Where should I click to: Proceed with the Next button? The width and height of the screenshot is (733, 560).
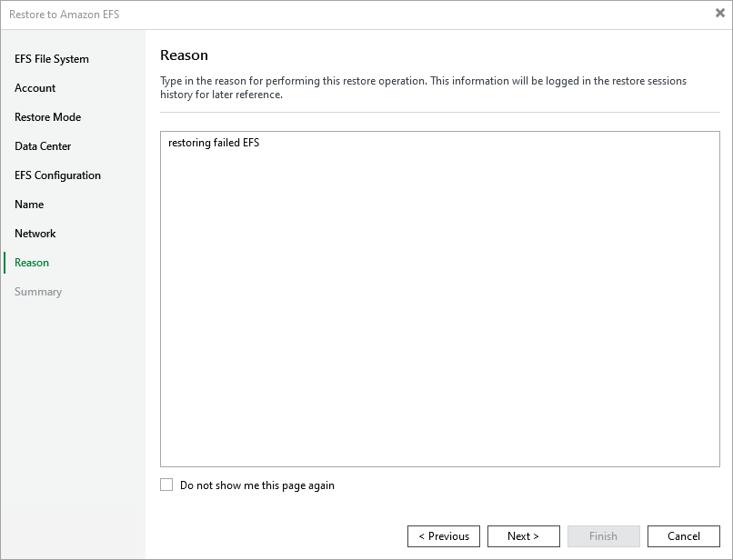pos(523,536)
